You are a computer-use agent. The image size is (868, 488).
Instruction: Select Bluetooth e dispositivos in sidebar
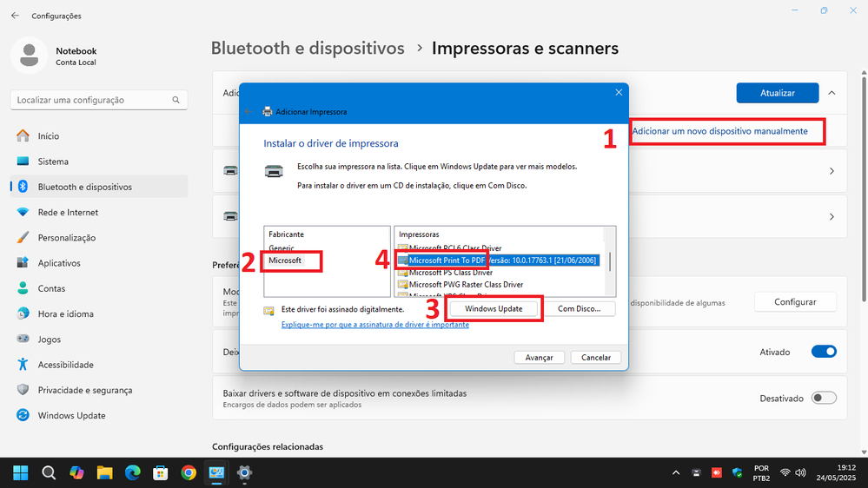click(99, 187)
